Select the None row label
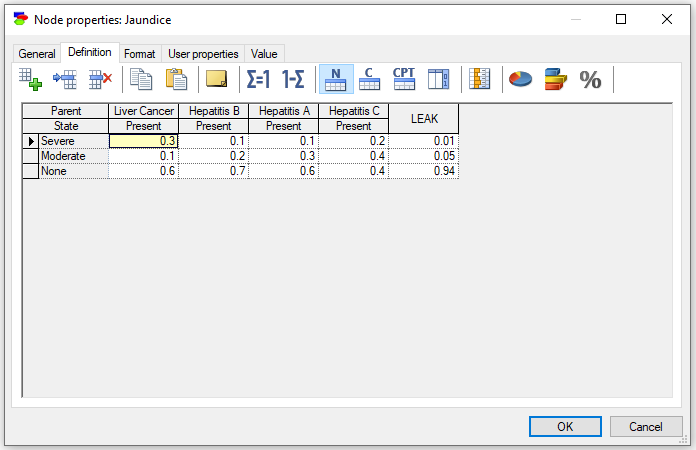 click(x=74, y=171)
